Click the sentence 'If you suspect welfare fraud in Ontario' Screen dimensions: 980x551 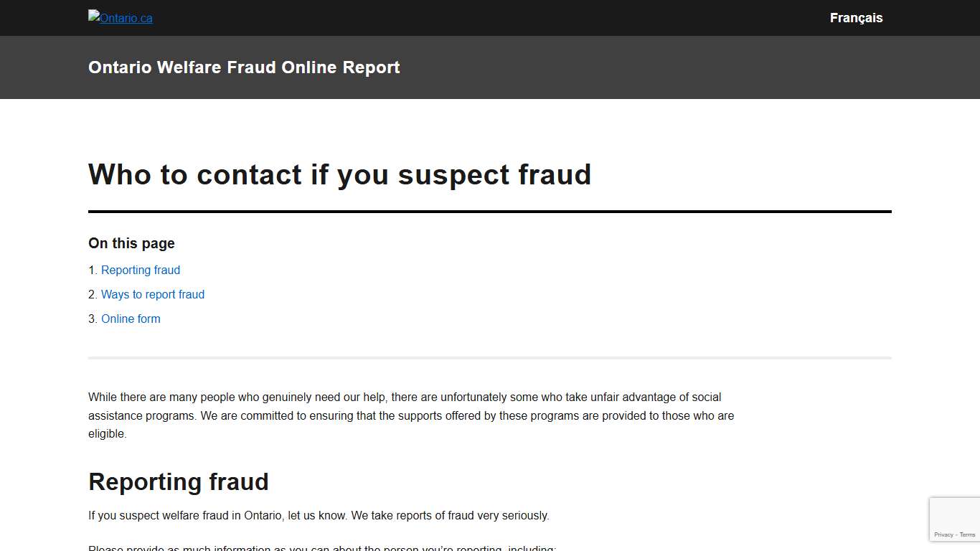(319, 516)
